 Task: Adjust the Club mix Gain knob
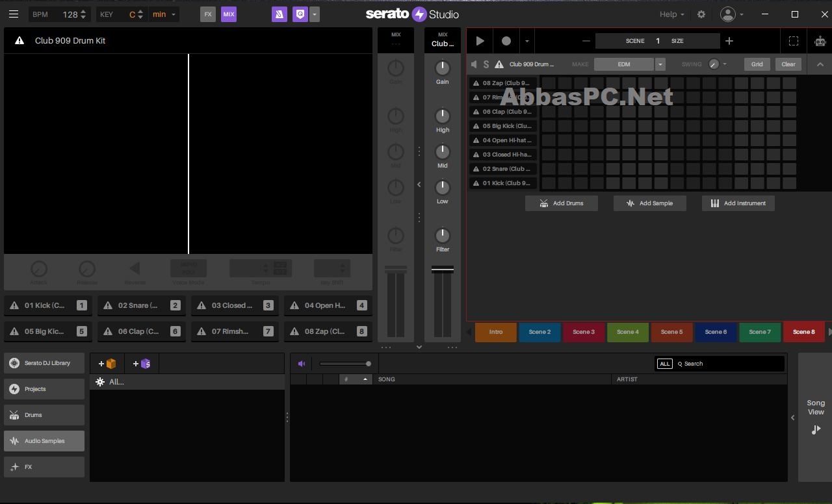pos(443,68)
